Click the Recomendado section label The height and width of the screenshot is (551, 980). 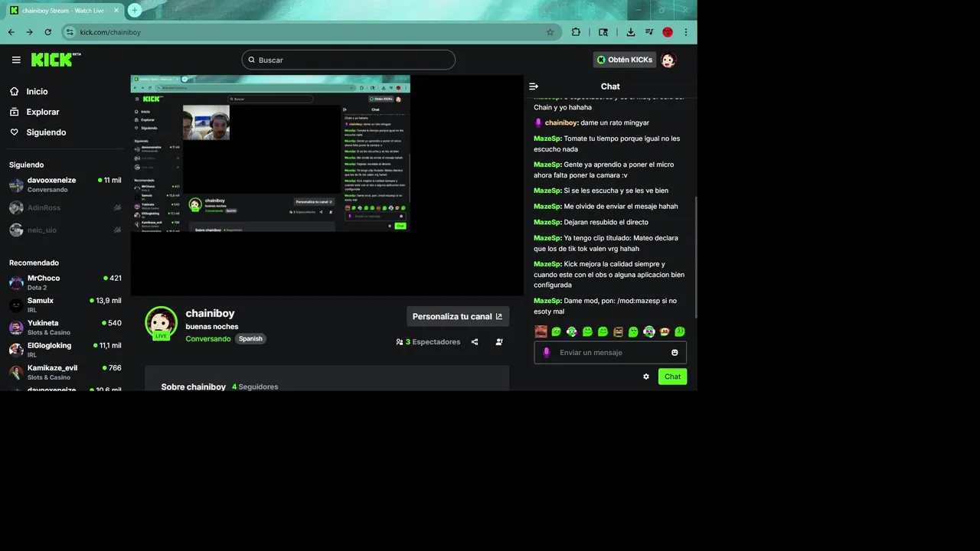point(34,262)
